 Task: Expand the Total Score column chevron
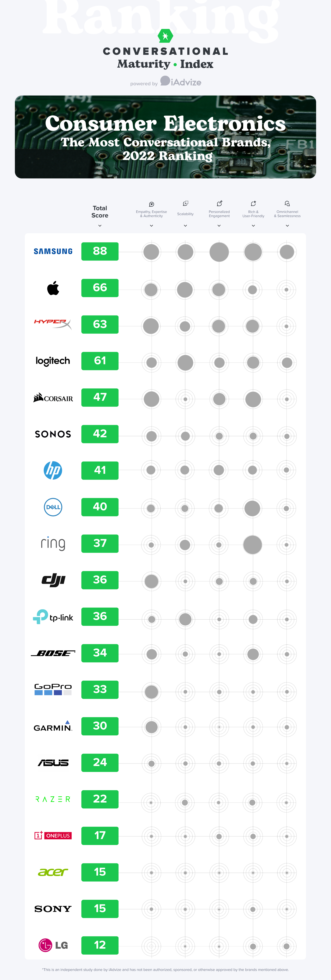pyautogui.click(x=100, y=226)
